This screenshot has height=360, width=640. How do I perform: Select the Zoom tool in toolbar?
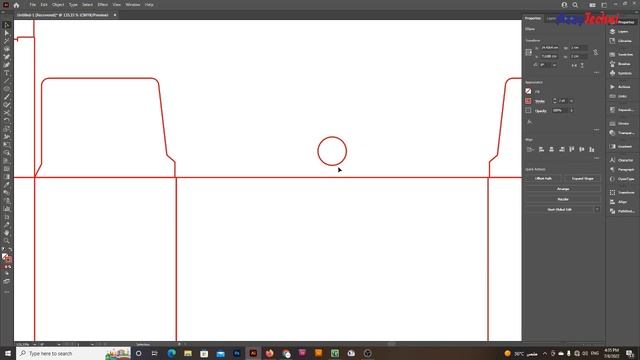pyautogui.click(x=7, y=240)
